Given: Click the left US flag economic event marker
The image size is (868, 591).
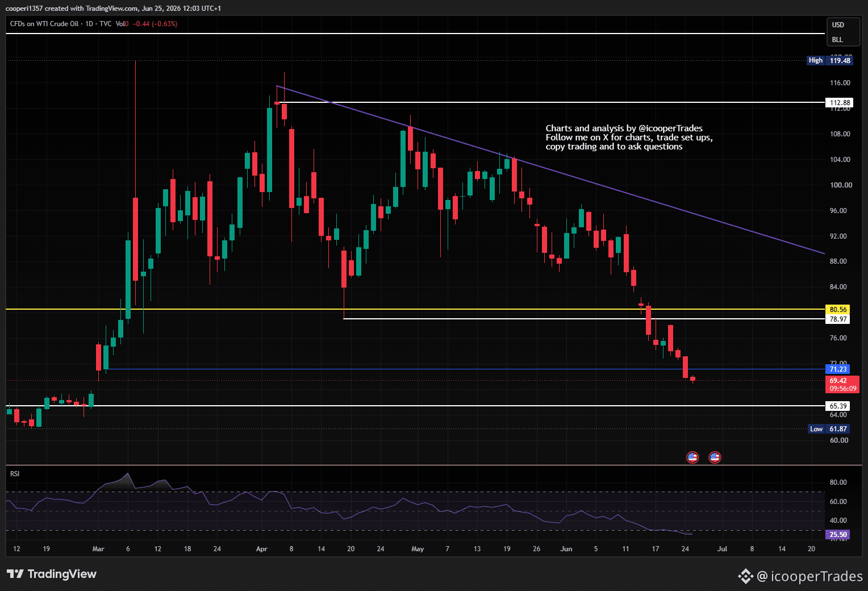Looking at the screenshot, I should pyautogui.click(x=692, y=457).
